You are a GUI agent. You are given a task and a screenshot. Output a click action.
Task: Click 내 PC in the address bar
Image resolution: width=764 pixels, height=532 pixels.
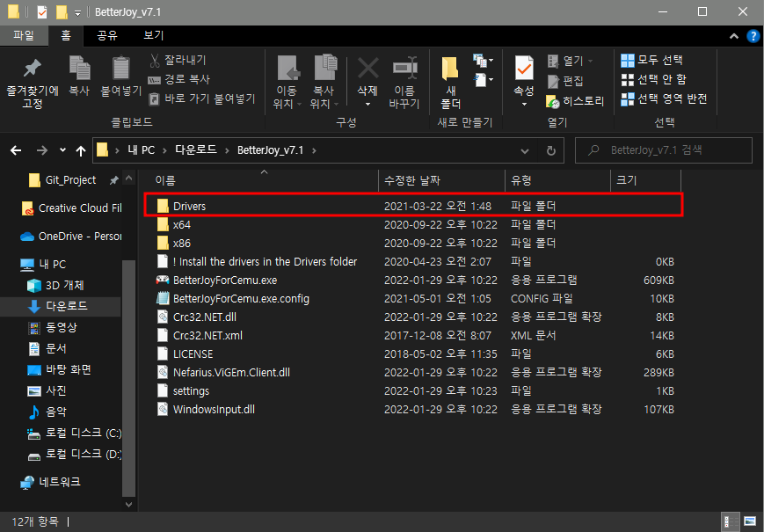coord(141,150)
